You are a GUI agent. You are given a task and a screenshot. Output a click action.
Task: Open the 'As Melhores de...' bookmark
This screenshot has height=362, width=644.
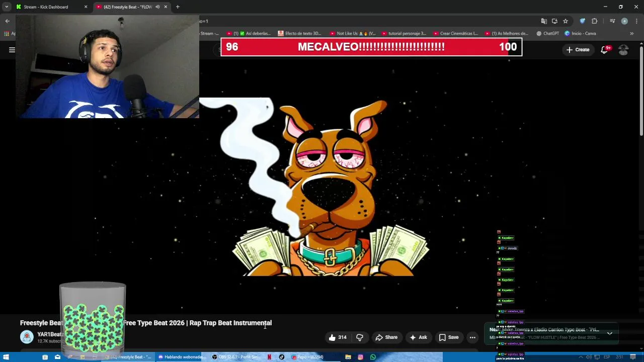coord(506,34)
